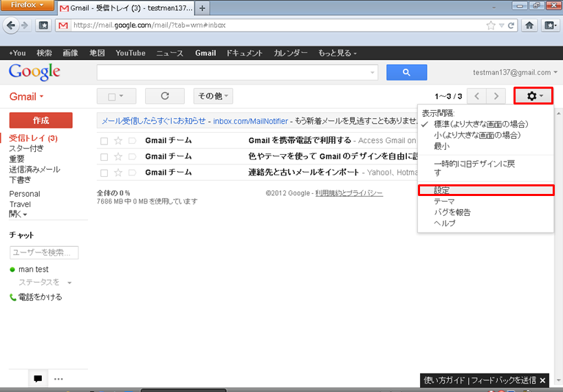Click the inbox.com/MailNotifier ad link
Image resolution: width=563 pixels, height=392 pixels.
coord(250,121)
